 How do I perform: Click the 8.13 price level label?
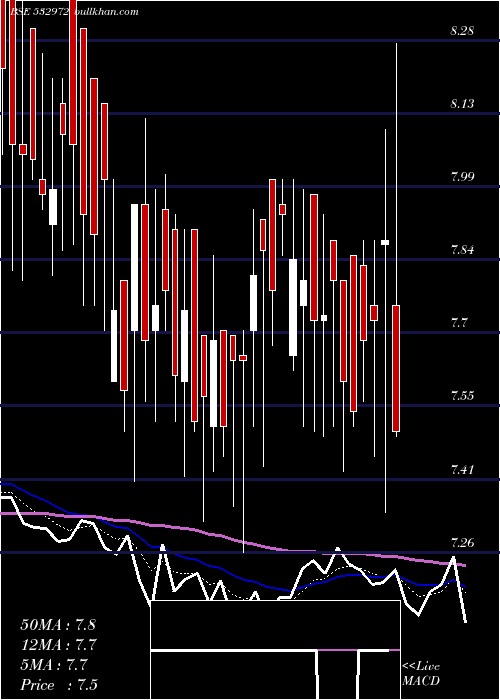[x=462, y=104]
